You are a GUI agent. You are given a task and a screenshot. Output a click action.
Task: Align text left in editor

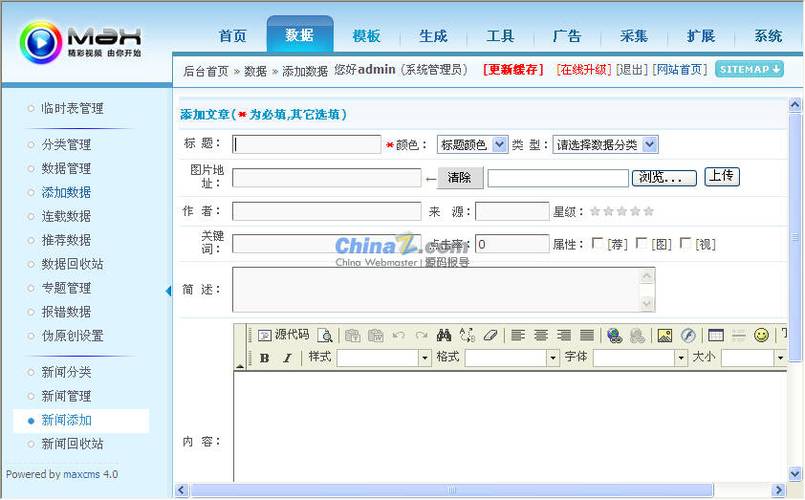click(518, 335)
